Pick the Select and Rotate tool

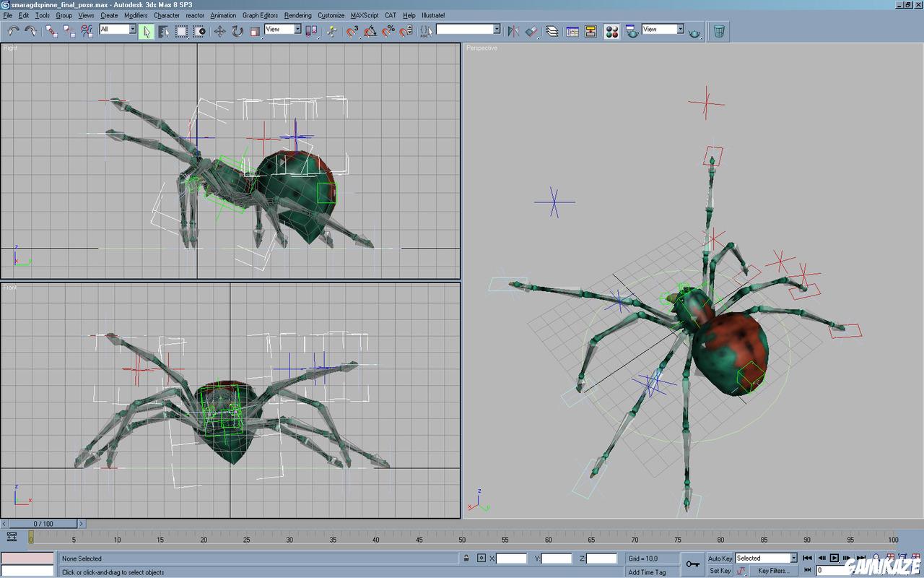[237, 31]
